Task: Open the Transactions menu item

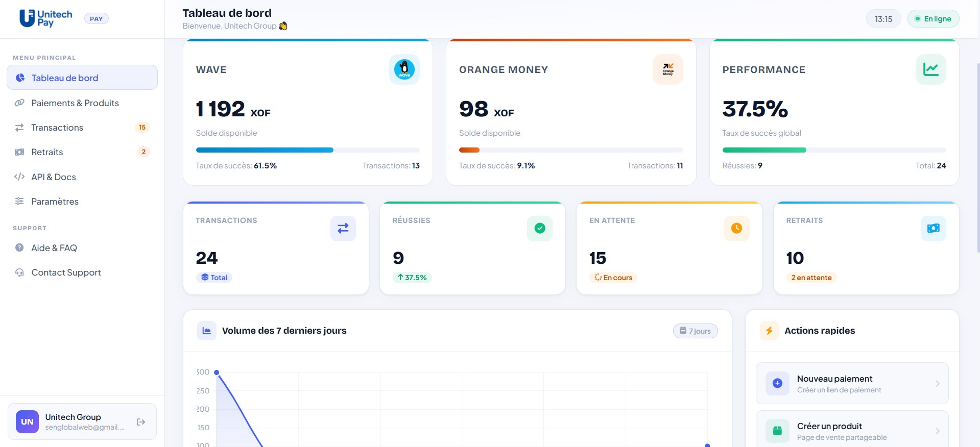Action: click(82, 128)
